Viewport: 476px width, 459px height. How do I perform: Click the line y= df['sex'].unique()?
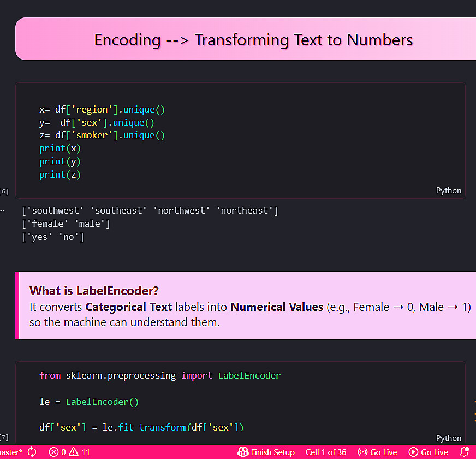click(x=97, y=122)
